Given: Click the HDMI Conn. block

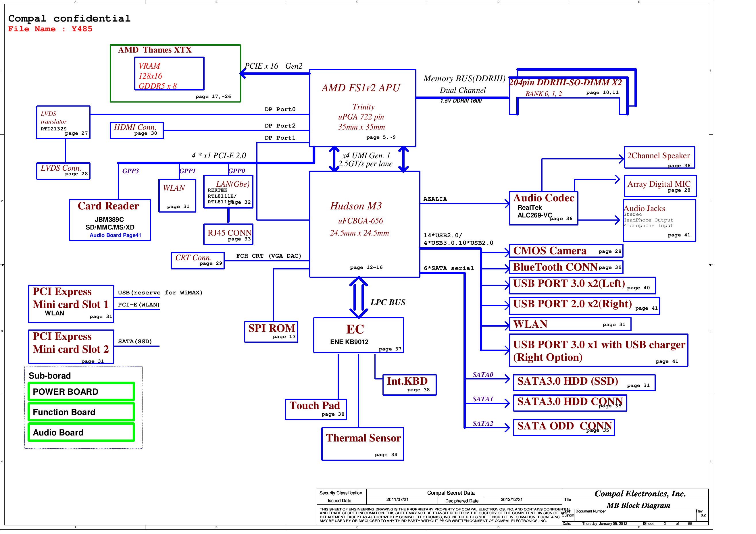Looking at the screenshot, I should click(137, 130).
